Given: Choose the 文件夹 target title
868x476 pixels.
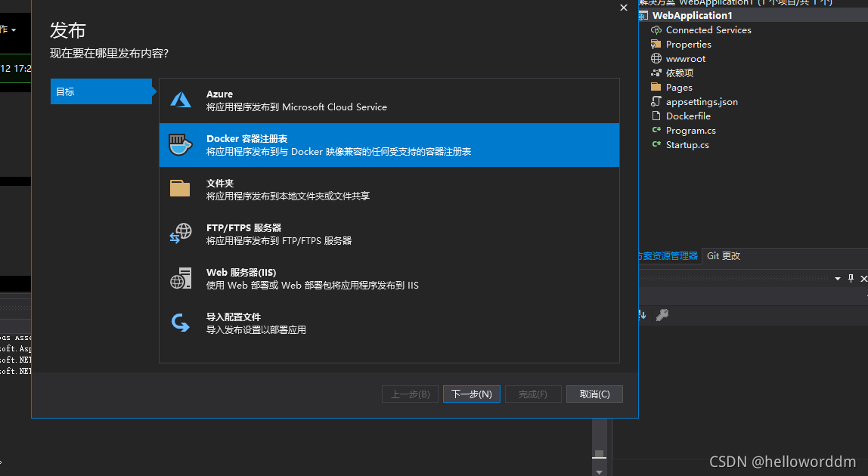Looking at the screenshot, I should coord(220,183).
